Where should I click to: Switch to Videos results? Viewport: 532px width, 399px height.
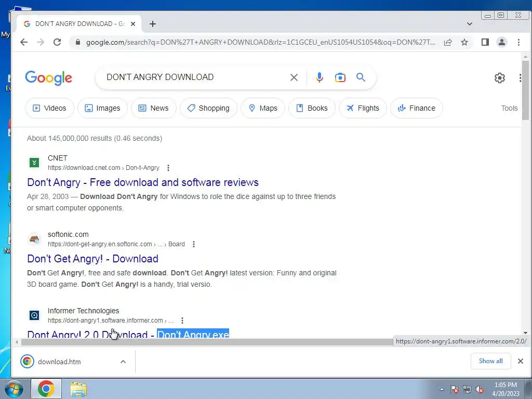[49, 108]
